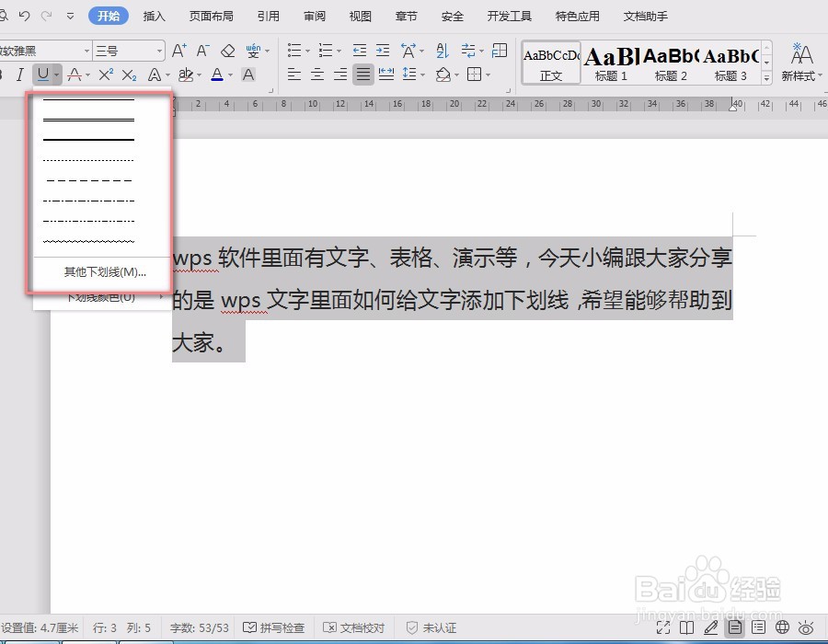Toggle italic formatting
828x644 pixels.
coord(20,75)
